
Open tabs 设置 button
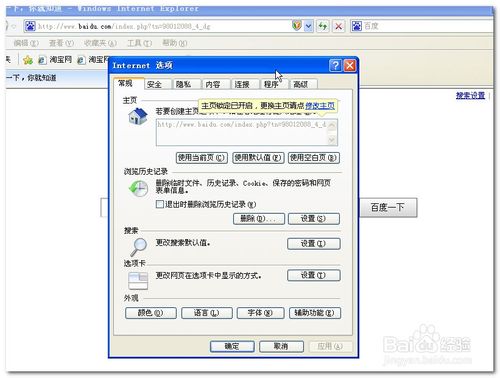pyautogui.click(x=314, y=275)
